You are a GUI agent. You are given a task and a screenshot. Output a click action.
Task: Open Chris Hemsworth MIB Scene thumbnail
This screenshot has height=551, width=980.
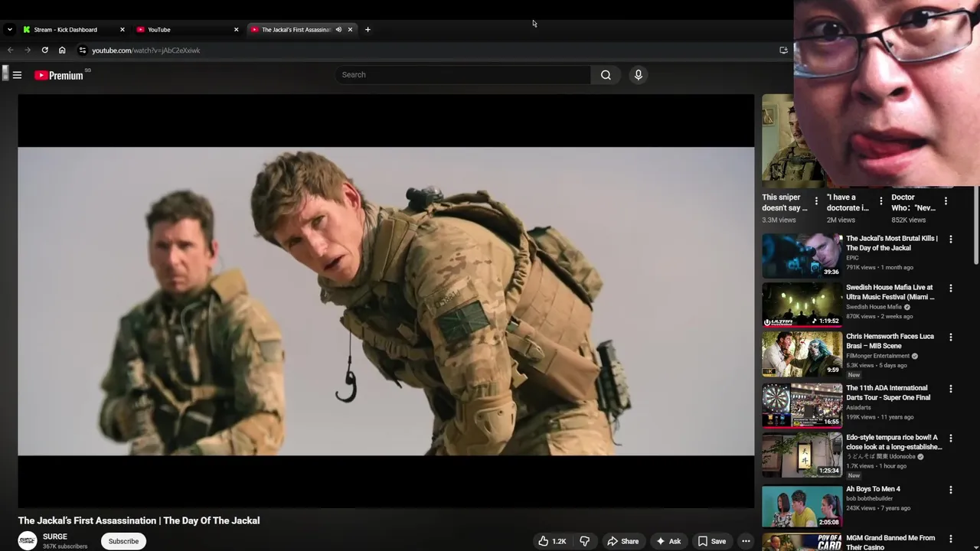(802, 354)
